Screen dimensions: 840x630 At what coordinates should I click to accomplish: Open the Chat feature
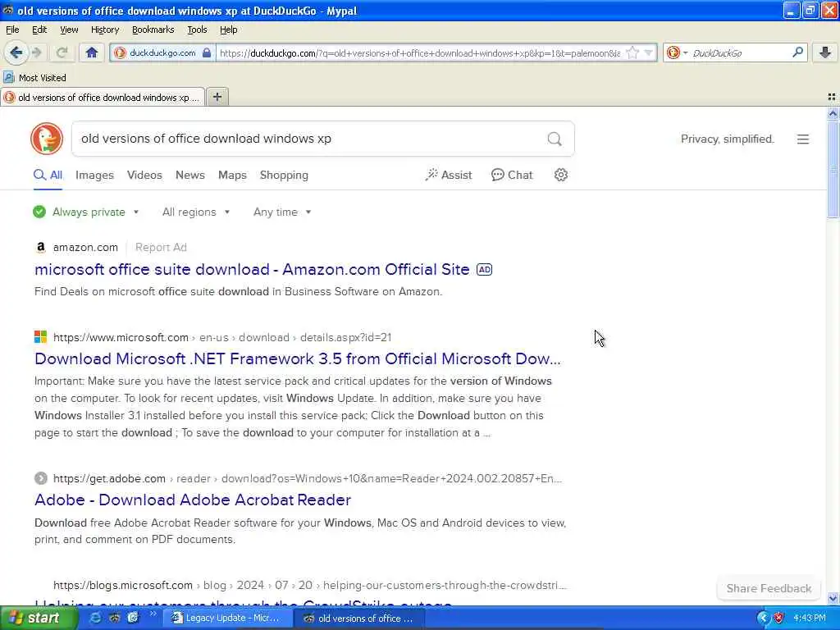pos(512,176)
